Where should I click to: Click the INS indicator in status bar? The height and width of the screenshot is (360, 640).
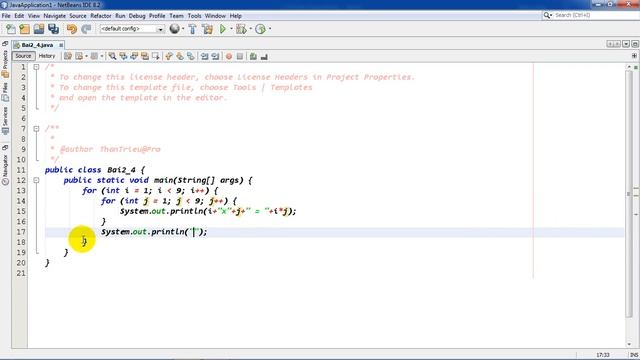point(634,355)
